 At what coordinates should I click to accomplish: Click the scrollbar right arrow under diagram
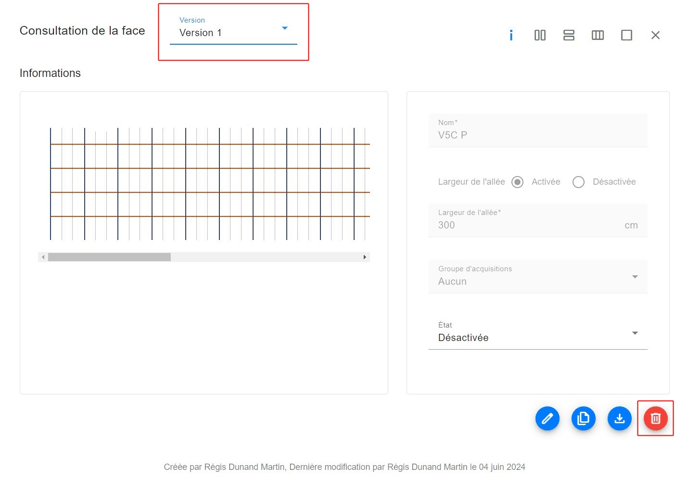pyautogui.click(x=365, y=257)
